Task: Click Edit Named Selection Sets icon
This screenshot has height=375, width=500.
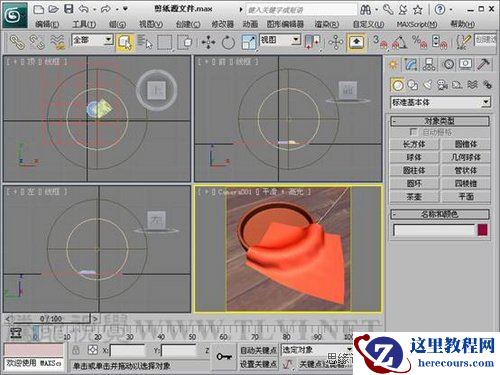Action: point(463,42)
